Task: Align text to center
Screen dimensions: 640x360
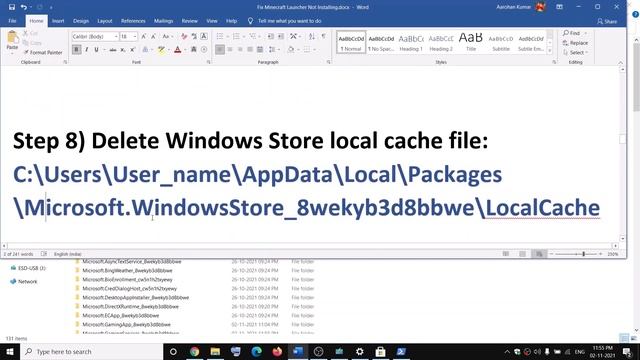Action: (x=230, y=49)
